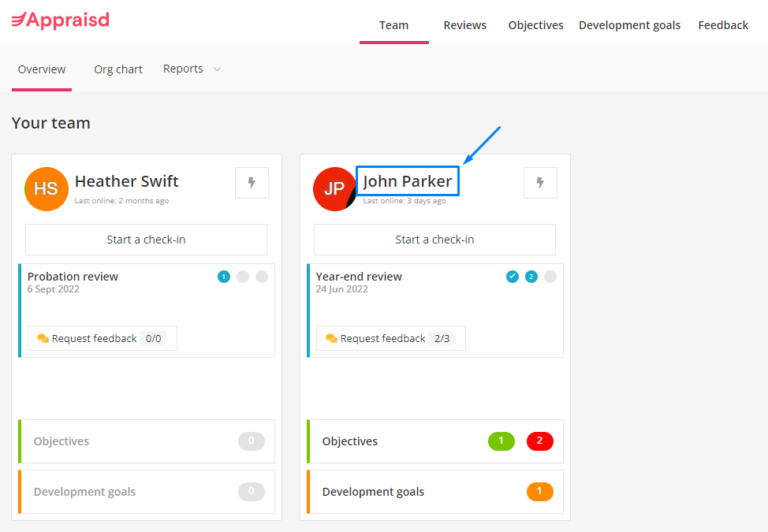Open John Parker's Objectives row
This screenshot has height=532, width=768.
[435, 441]
